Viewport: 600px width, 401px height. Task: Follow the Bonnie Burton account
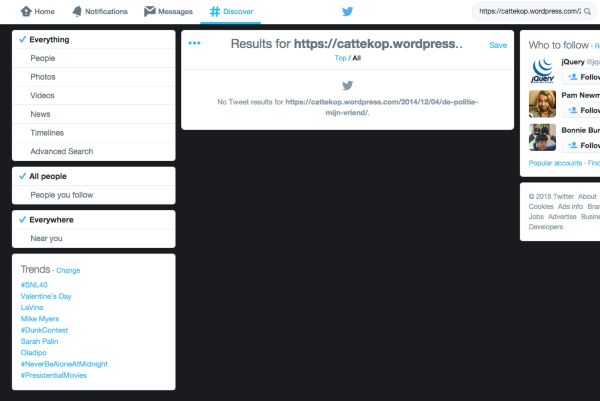(582, 145)
